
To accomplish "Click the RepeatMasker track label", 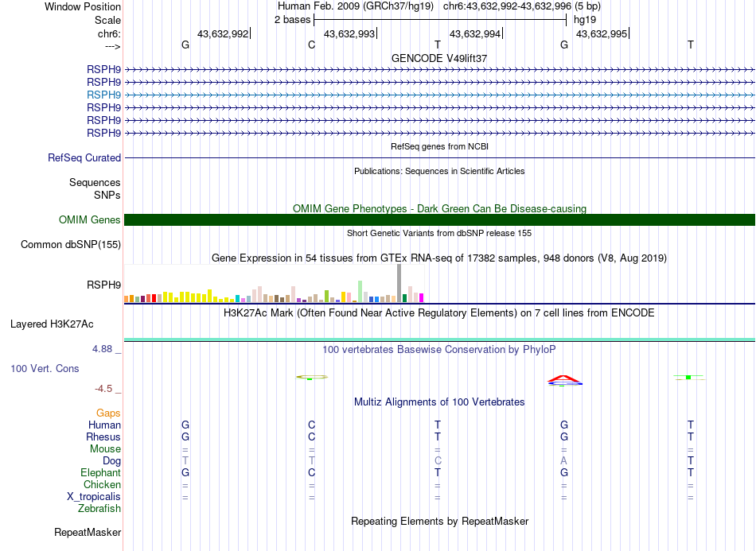I will [88, 532].
